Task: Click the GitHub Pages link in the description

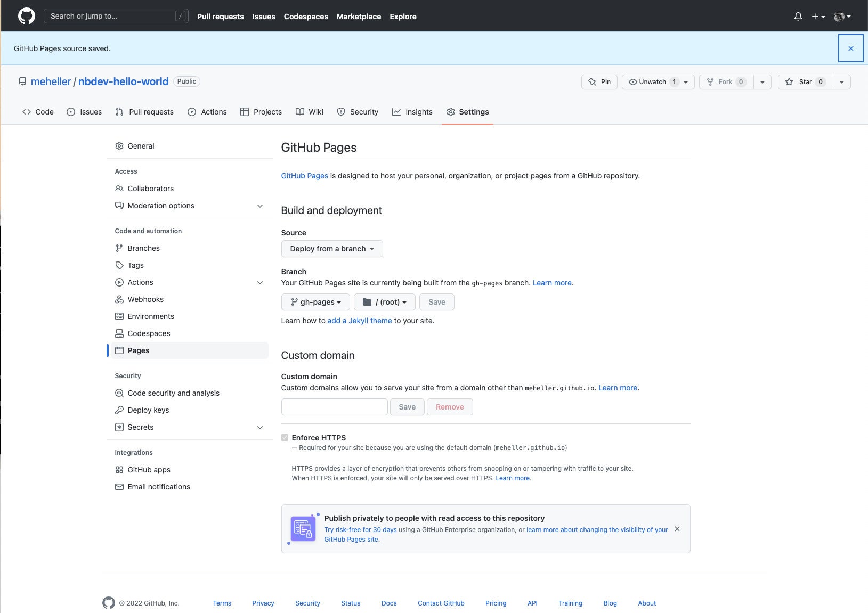Action: (305, 176)
